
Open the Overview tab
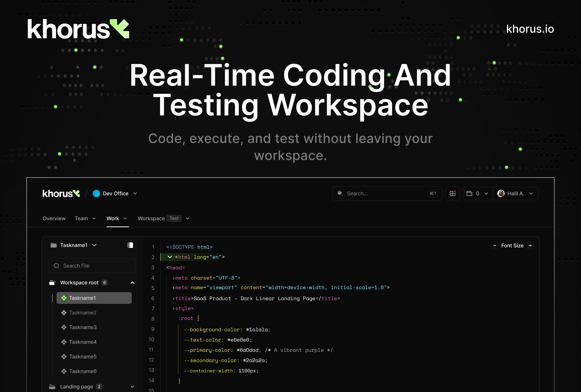pos(54,218)
